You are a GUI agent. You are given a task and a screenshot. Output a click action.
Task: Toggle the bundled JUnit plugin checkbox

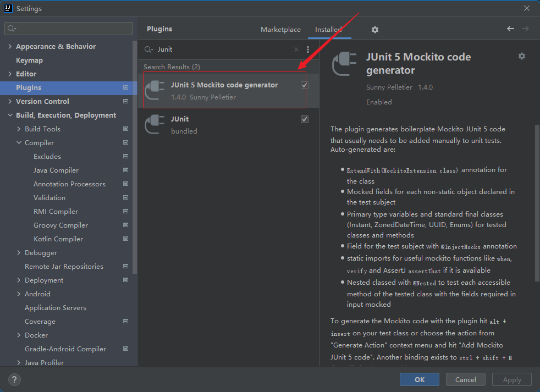[x=305, y=119]
